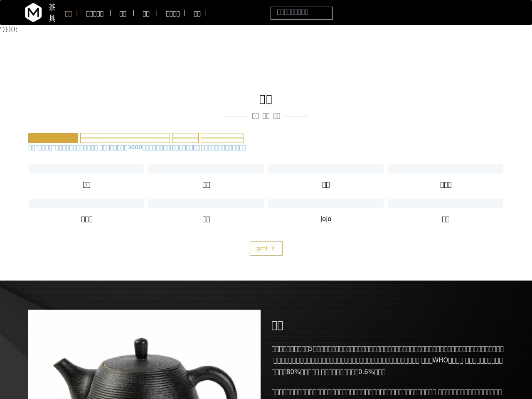This screenshot has width=532, height=399.
Task: Click the WHO text in the paragraph
Action: pyautogui.click(x=440, y=360)
